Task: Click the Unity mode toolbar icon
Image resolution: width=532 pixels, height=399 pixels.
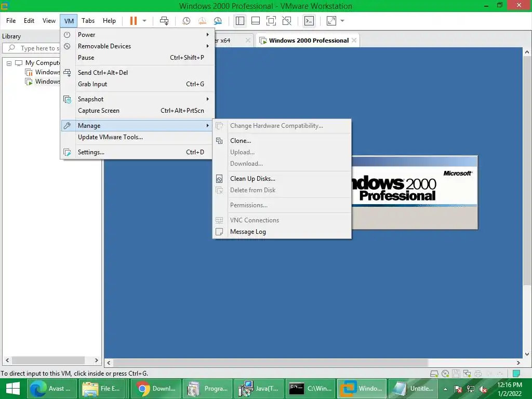Action: [287, 21]
